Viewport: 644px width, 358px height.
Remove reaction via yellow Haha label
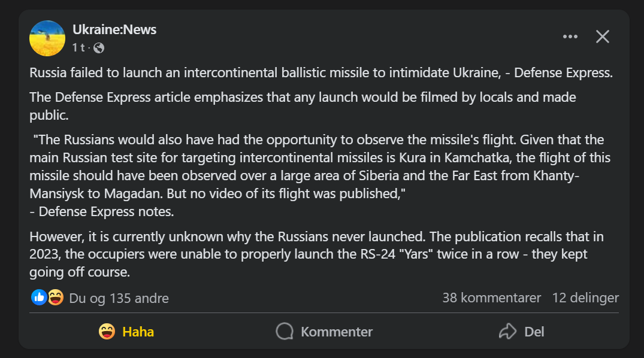point(138,332)
